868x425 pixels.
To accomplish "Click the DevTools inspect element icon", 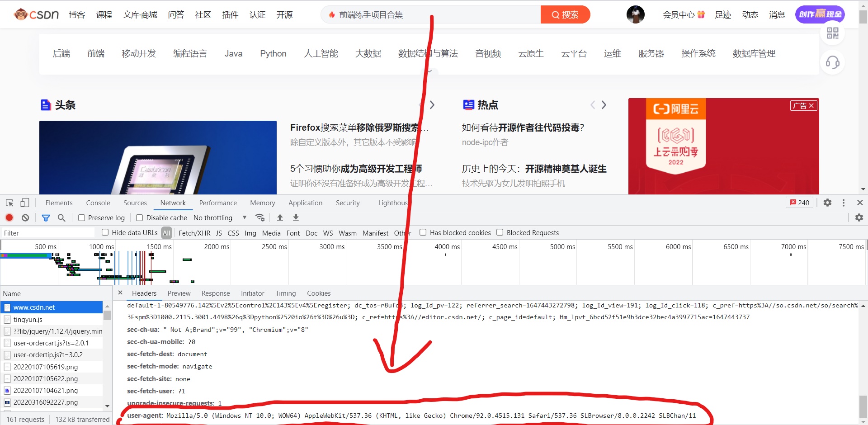I will point(9,203).
